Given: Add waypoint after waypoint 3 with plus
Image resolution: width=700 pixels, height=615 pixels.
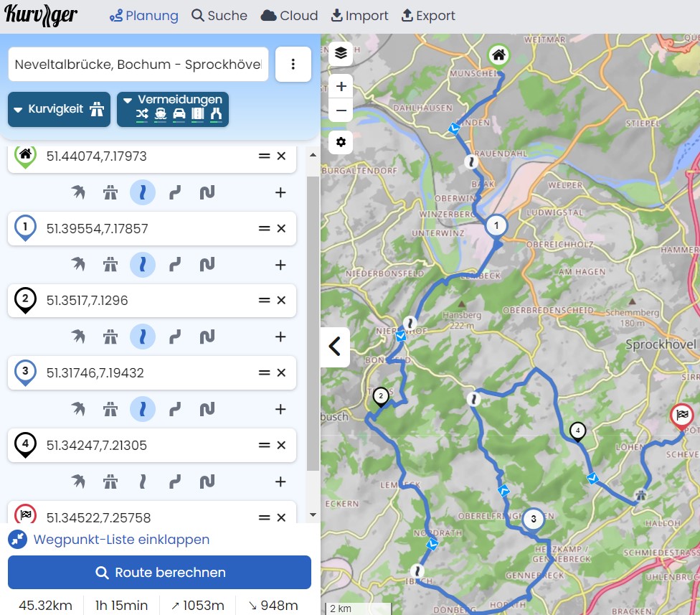Looking at the screenshot, I should pyautogui.click(x=280, y=409).
